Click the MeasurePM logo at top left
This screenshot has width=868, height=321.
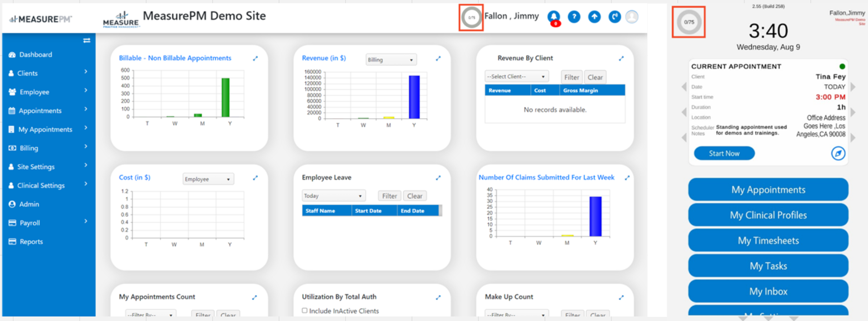[41, 19]
